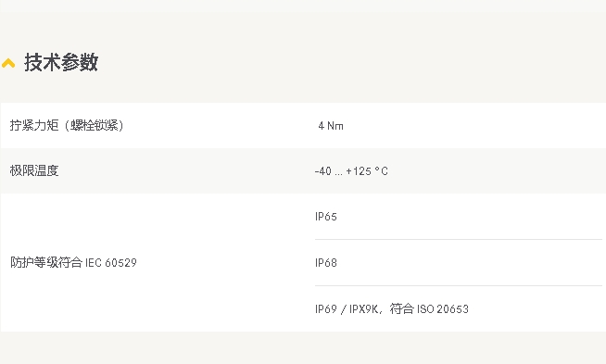Screen dimensions: 606x364
Task: Click the yellow upward arrow icon
Action: [x=8, y=63]
